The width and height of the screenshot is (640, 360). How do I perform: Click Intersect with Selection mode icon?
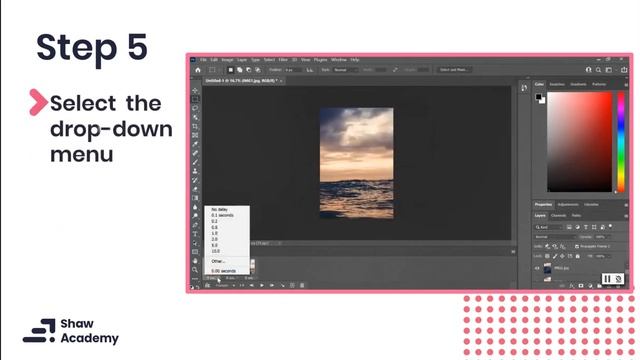click(258, 70)
